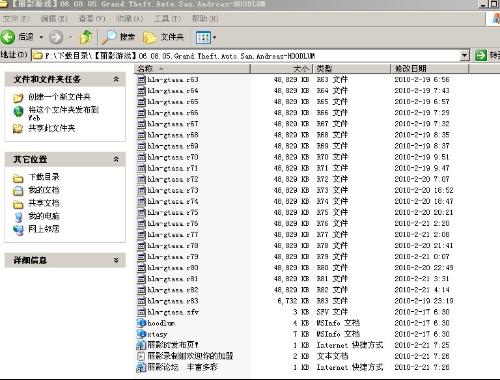Viewport: 500px width, 380px height.
Task: Select file icon of hlm-gtasa.r67
Action: click(142, 124)
